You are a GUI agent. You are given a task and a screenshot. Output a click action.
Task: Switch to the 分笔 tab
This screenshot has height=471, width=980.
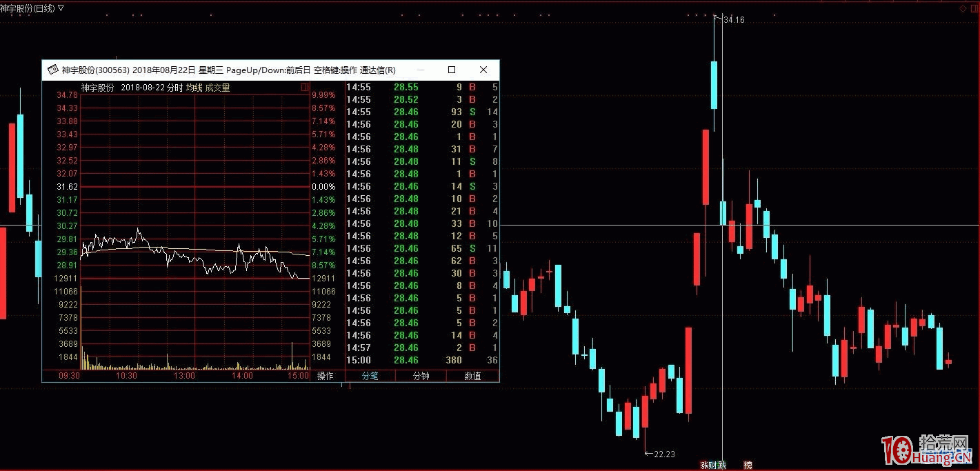pos(370,376)
